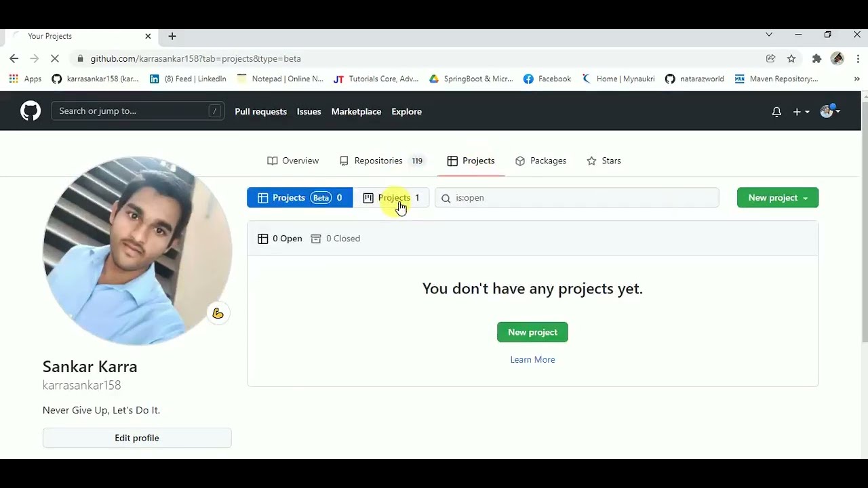Click the is:open project filter field
Image resolution: width=868 pixels, height=488 pixels.
point(576,198)
